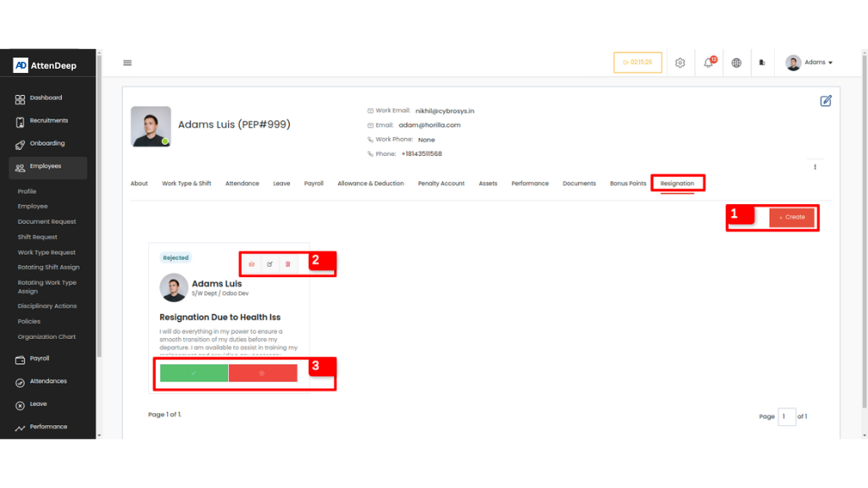Open the Adams user dropdown

pyautogui.click(x=810, y=63)
